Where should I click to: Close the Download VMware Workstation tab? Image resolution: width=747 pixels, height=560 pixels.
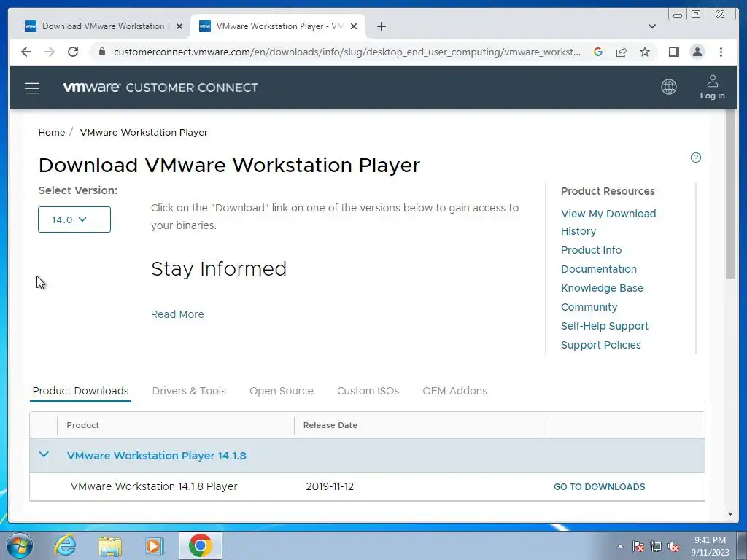(179, 26)
